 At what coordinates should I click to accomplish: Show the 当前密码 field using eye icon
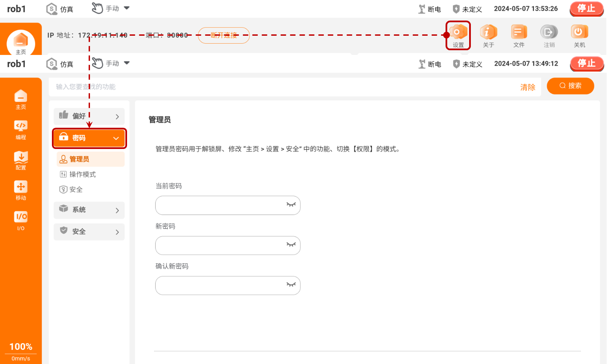(291, 205)
